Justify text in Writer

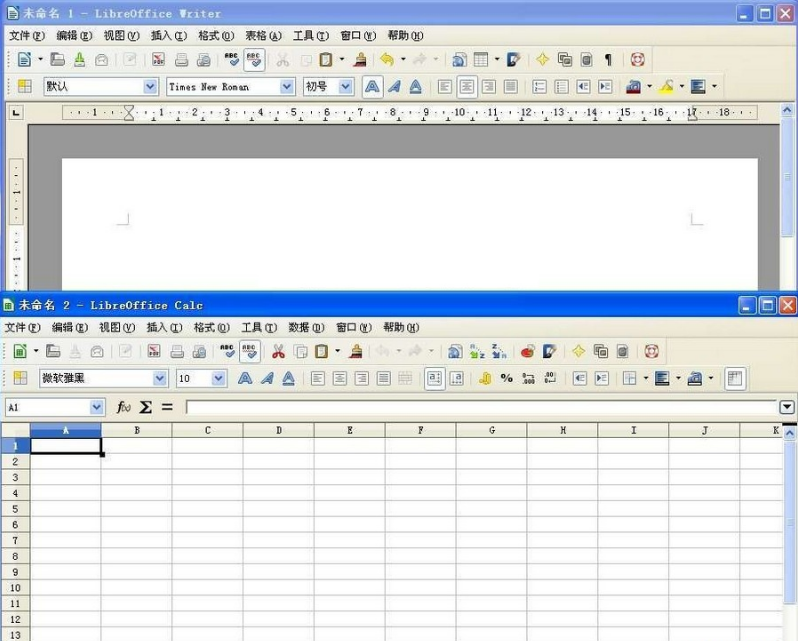510,86
